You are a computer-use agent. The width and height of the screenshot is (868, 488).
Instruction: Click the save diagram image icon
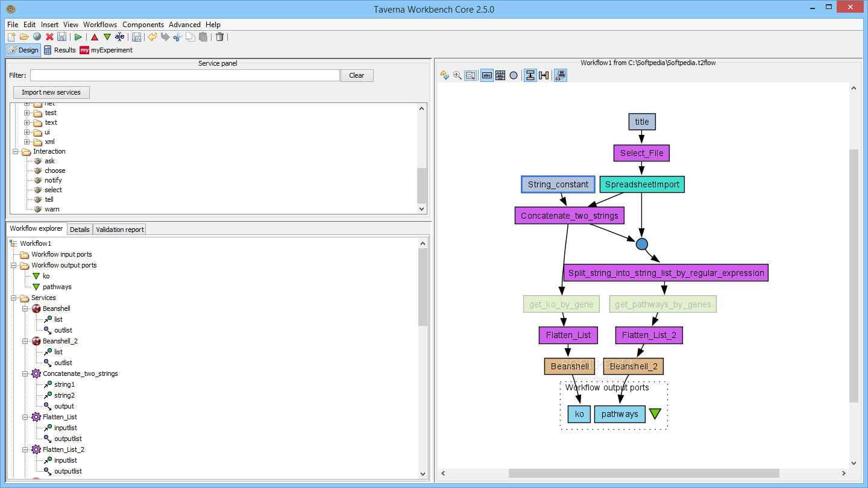tap(136, 37)
